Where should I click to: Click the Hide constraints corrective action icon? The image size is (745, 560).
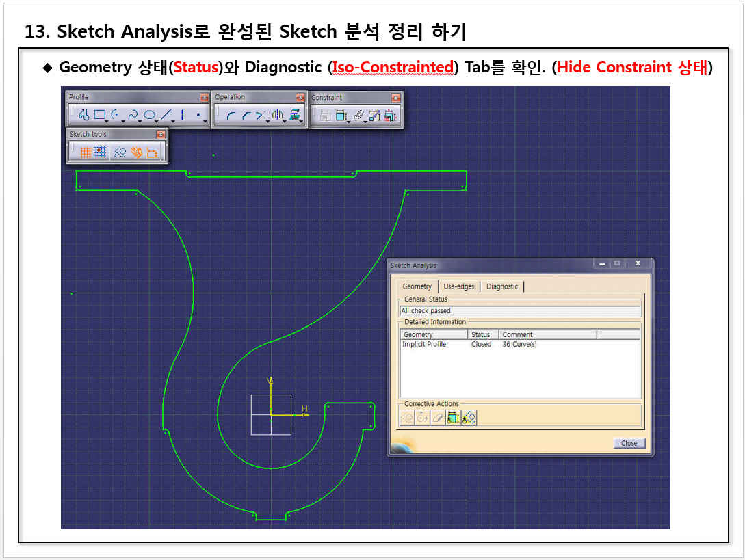click(453, 418)
